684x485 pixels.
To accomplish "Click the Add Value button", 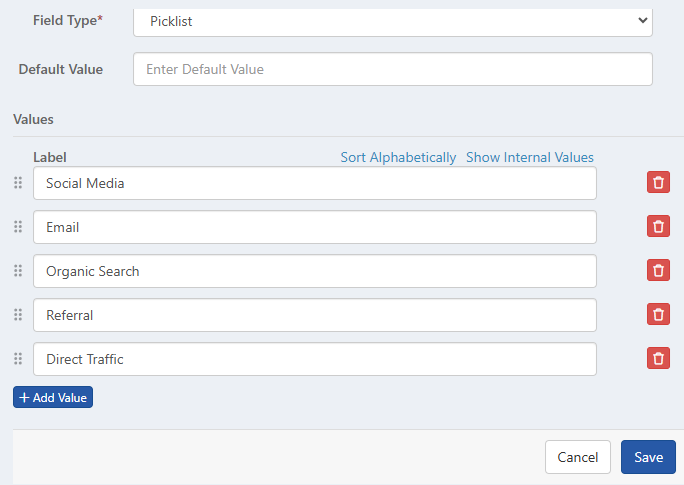I will [53, 397].
